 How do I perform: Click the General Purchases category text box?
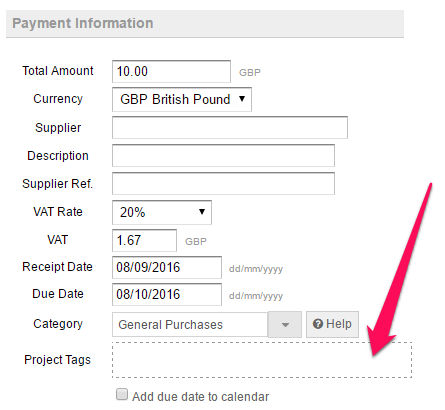[x=190, y=325]
